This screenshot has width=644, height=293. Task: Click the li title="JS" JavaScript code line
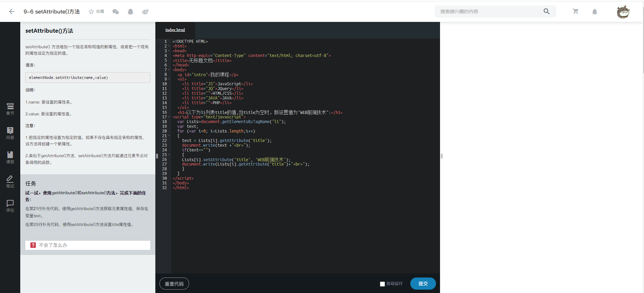[x=217, y=84]
